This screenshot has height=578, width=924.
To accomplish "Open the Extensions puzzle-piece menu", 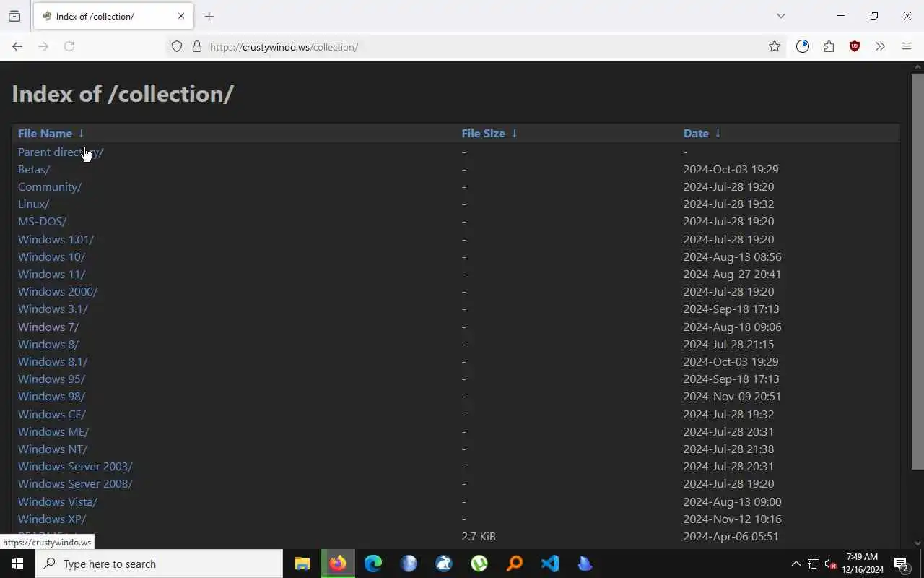I will tap(829, 46).
